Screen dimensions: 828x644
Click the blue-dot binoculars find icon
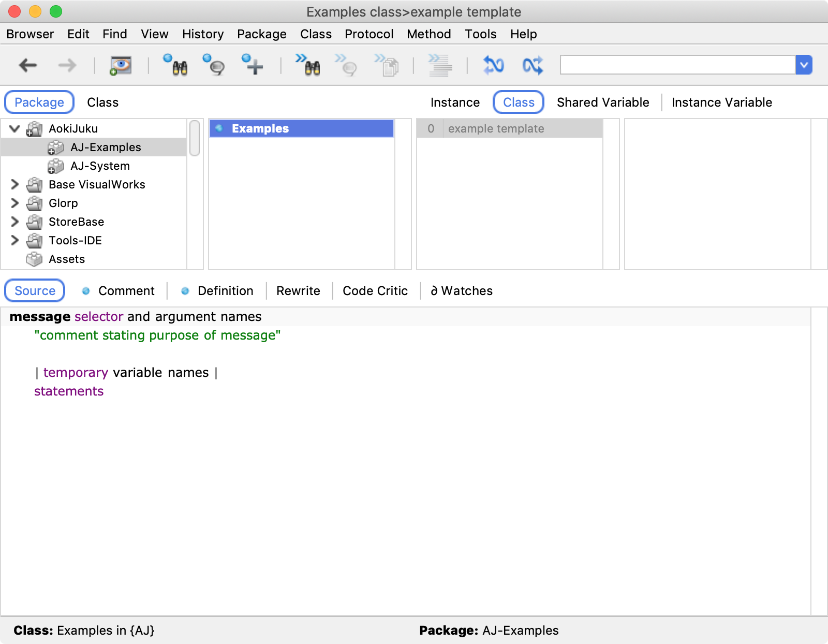coord(175,65)
